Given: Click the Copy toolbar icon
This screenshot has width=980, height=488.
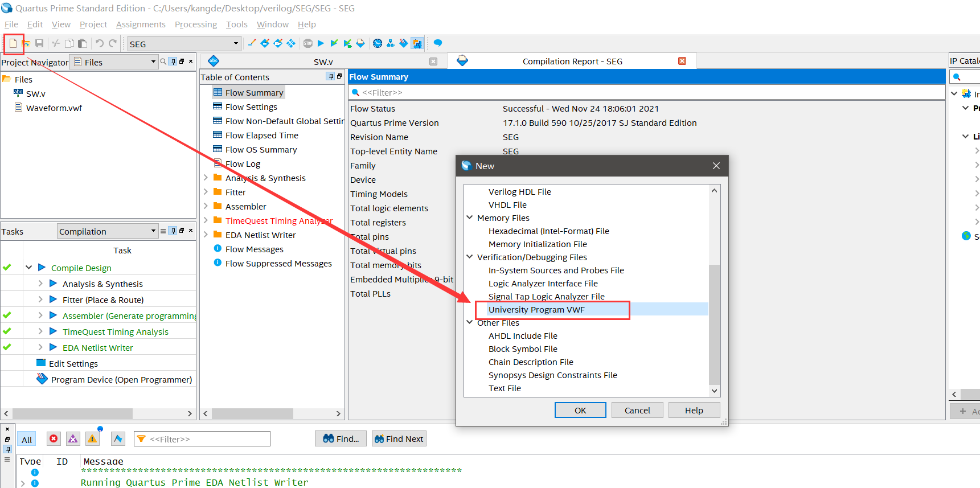Looking at the screenshot, I should (69, 43).
